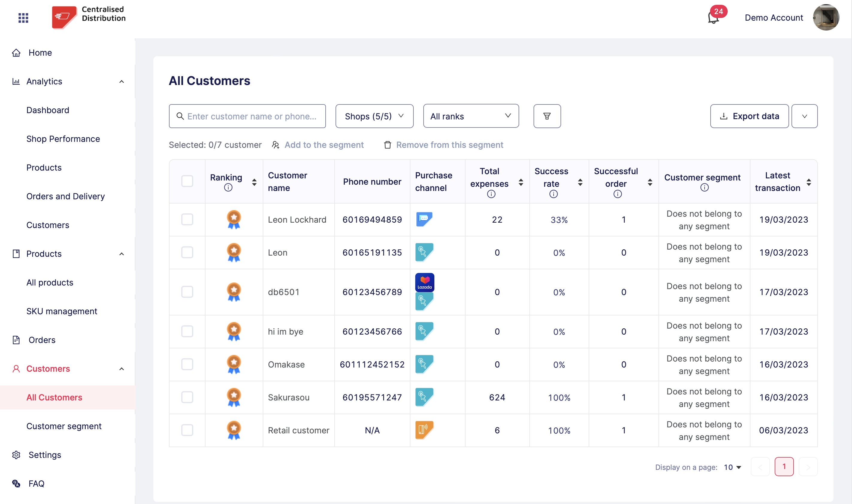
Task: Check the box for Leon Lockhard
Action: [x=187, y=219]
